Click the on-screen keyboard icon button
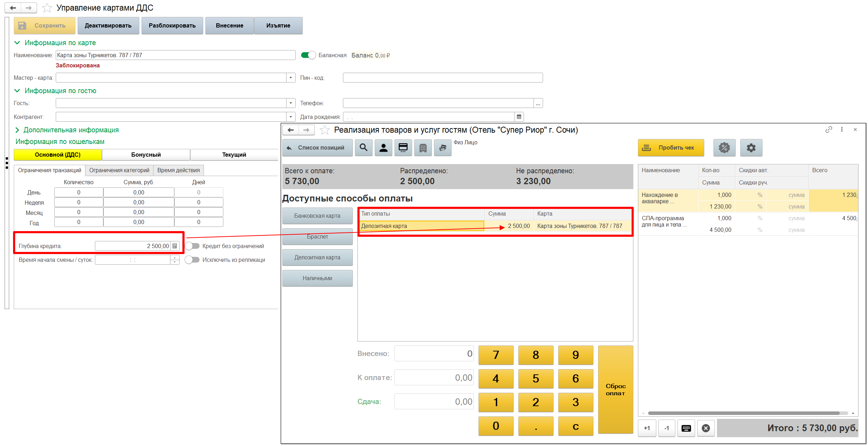Image resolution: width=868 pixels, height=446 pixels. tap(686, 428)
